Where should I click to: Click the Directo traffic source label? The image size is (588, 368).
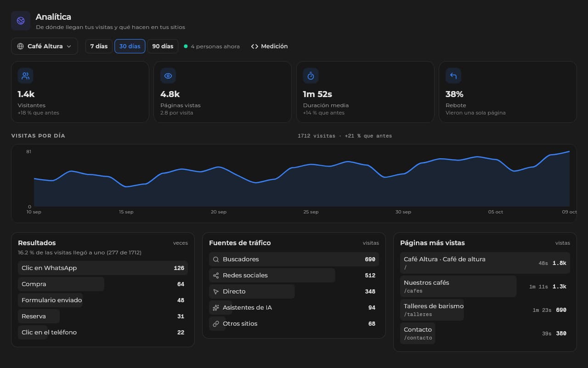tap(234, 292)
